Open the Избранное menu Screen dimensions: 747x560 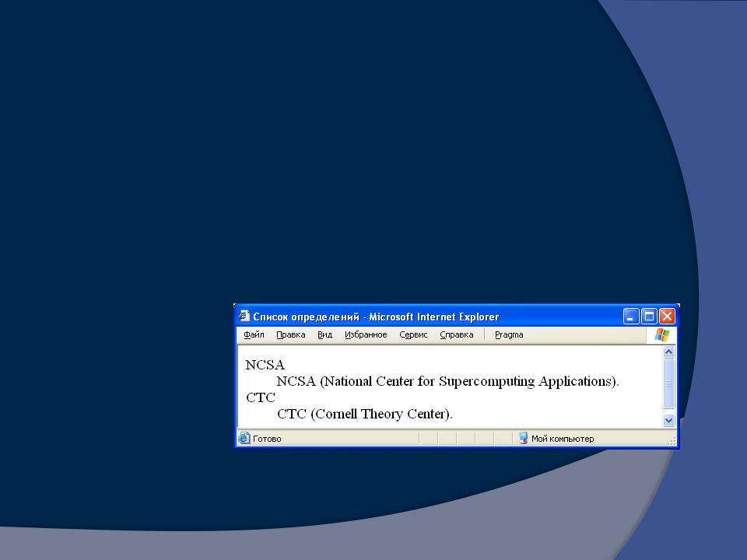[366, 334]
